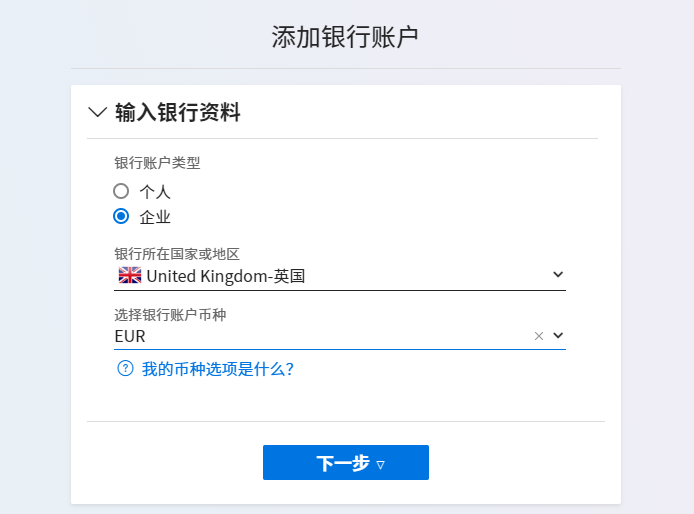
Task: Click inside the EUR currency input field
Action: (322, 336)
